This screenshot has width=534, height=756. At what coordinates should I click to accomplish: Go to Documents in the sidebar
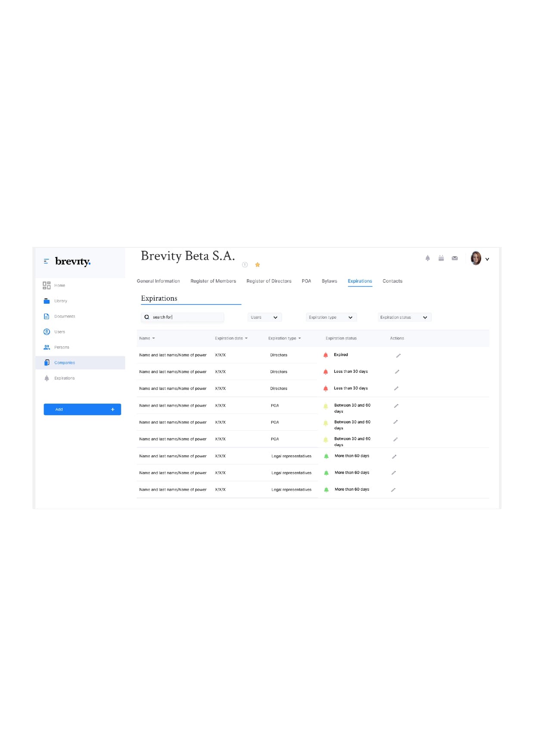click(x=65, y=316)
